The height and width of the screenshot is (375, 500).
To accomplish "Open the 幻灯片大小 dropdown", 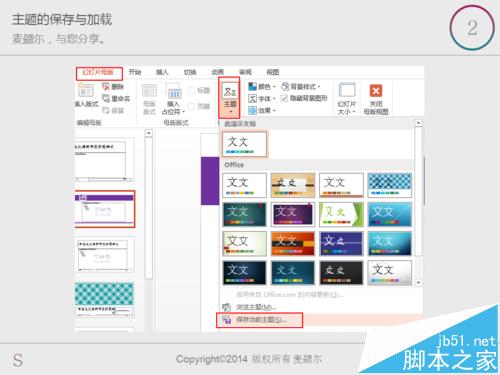I will [x=347, y=99].
